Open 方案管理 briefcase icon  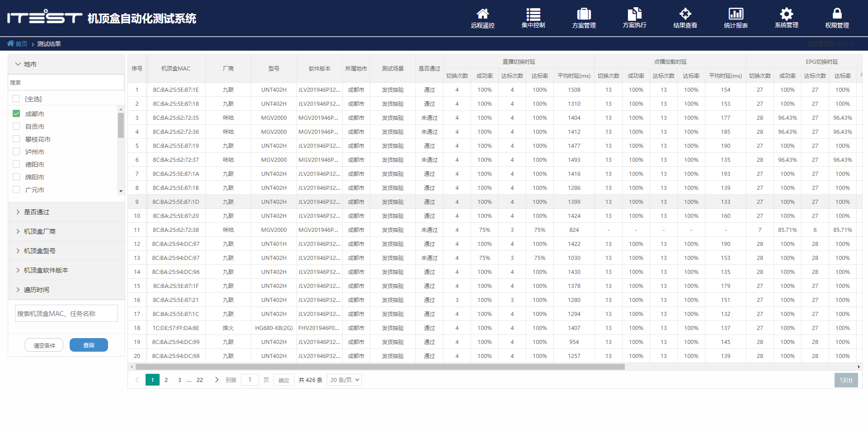584,14
